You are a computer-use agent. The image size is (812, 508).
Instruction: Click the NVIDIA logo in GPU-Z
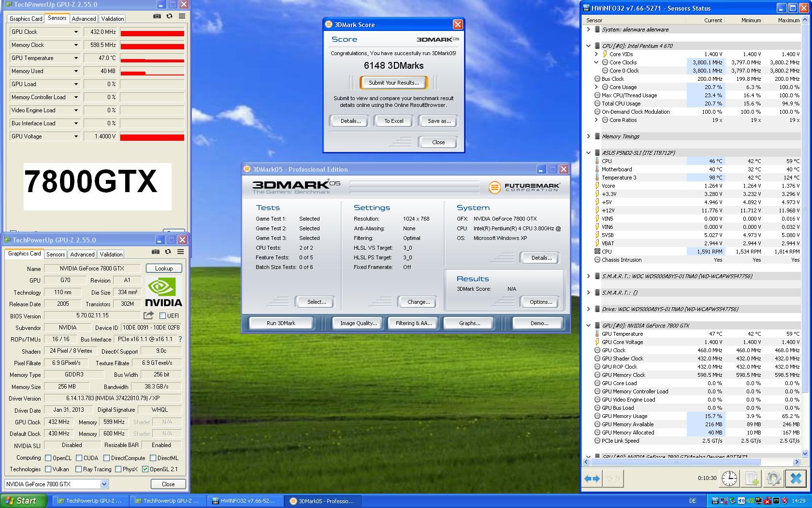pos(163,292)
